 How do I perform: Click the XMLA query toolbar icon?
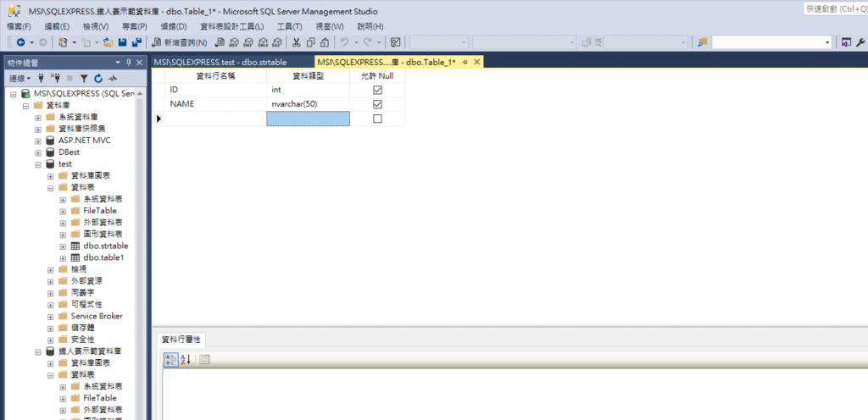tap(263, 42)
